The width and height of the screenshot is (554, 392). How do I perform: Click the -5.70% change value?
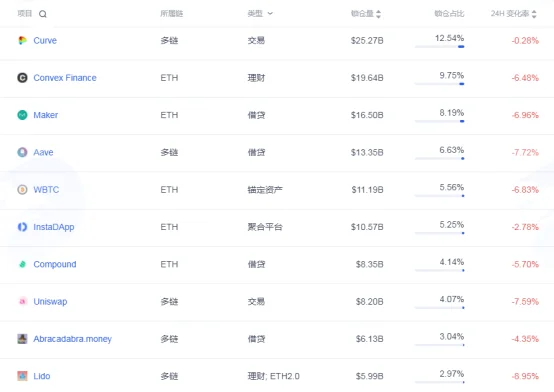525,264
